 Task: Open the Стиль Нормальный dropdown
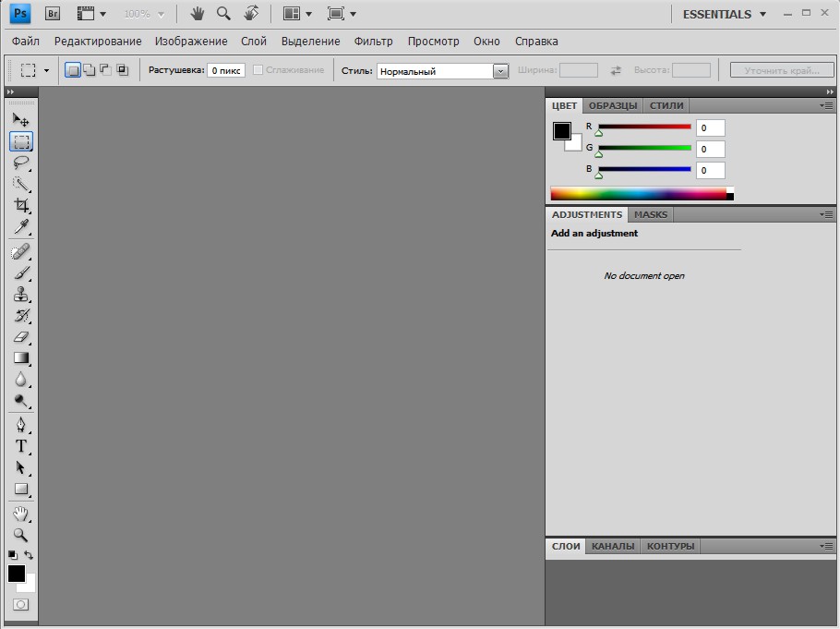tap(442, 71)
